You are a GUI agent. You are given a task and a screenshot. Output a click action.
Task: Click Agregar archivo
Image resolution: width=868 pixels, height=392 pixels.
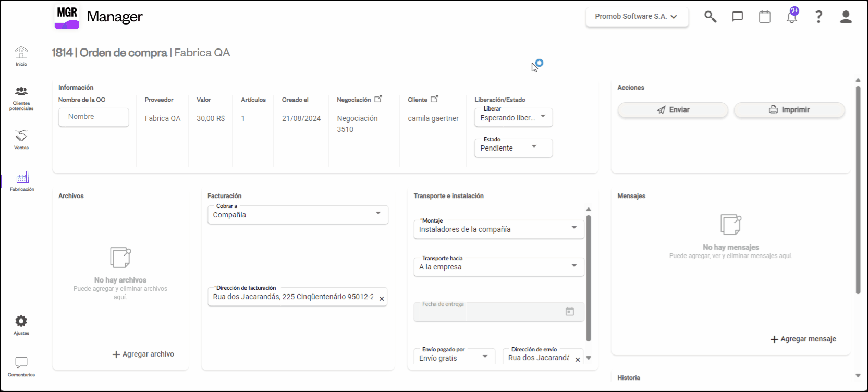tap(143, 354)
